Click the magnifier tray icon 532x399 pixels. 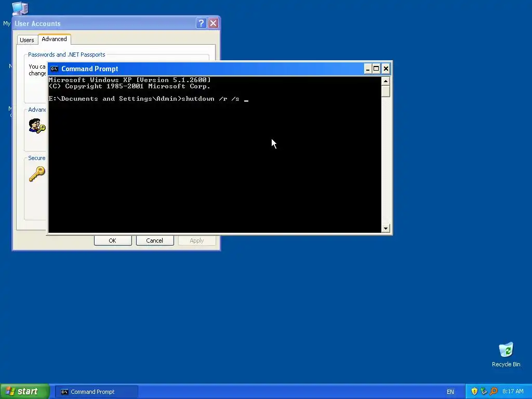tap(494, 391)
